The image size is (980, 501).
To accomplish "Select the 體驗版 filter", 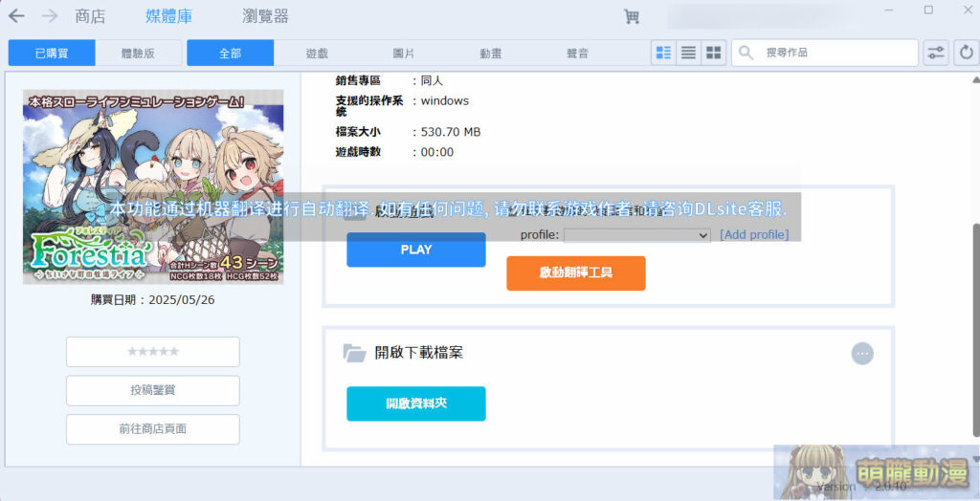I will point(138,54).
